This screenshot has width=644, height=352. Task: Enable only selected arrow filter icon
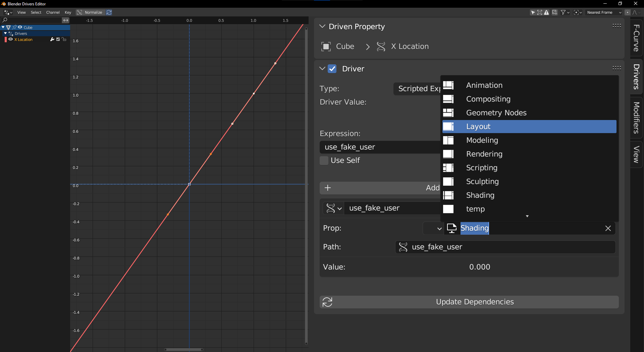(533, 12)
